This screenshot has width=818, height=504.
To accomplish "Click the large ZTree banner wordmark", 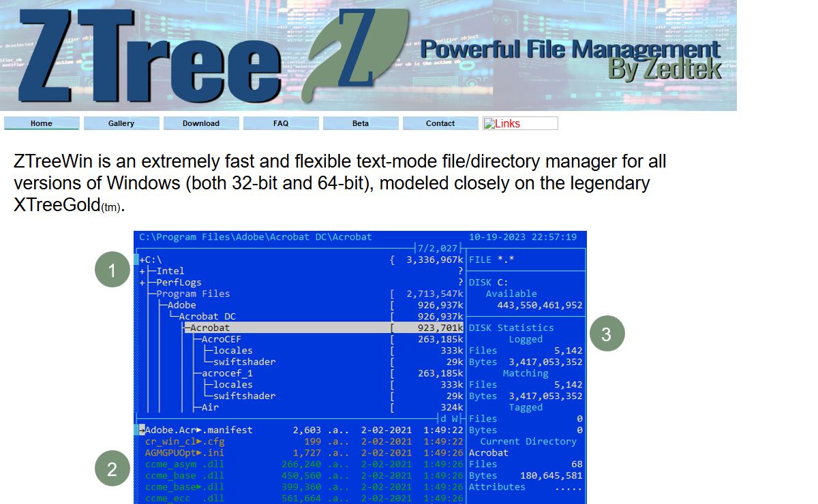I will tap(150, 56).
